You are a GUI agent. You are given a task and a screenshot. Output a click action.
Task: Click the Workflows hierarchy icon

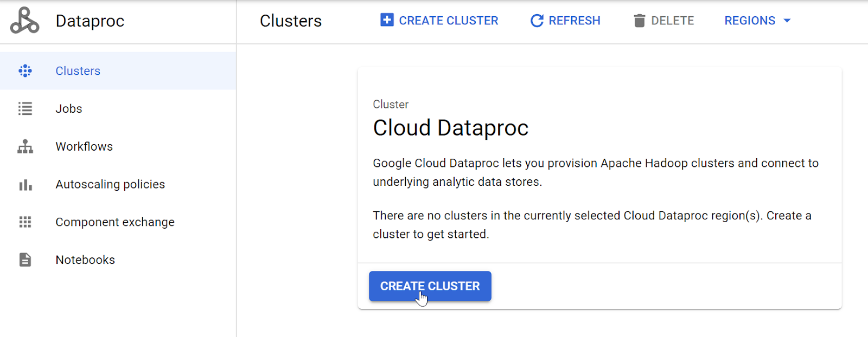pyautogui.click(x=25, y=147)
